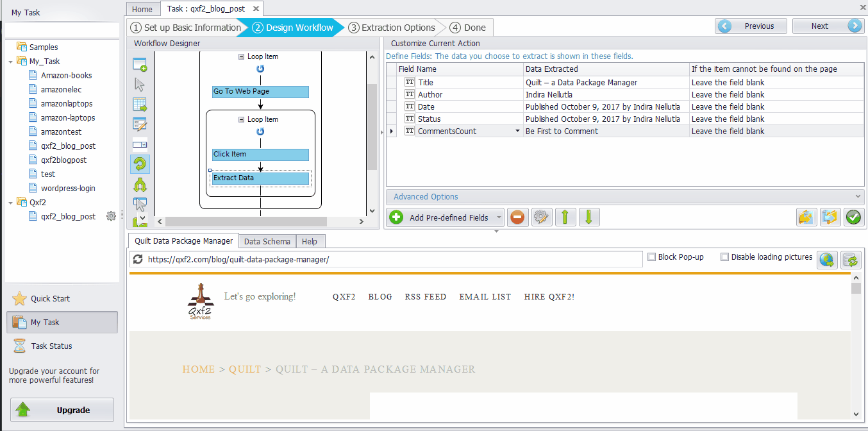Select Quilt Data Package Manager tab
The image size is (868, 431).
(184, 241)
